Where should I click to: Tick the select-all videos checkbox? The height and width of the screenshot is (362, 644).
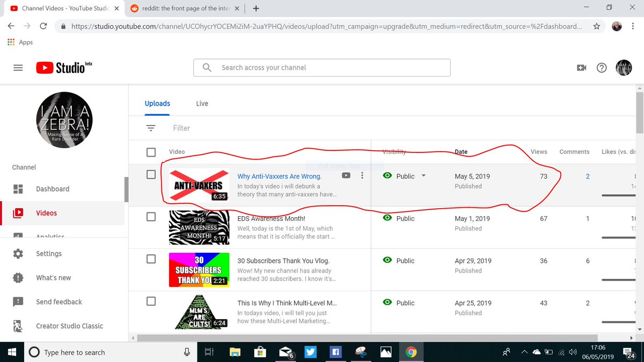click(x=151, y=152)
